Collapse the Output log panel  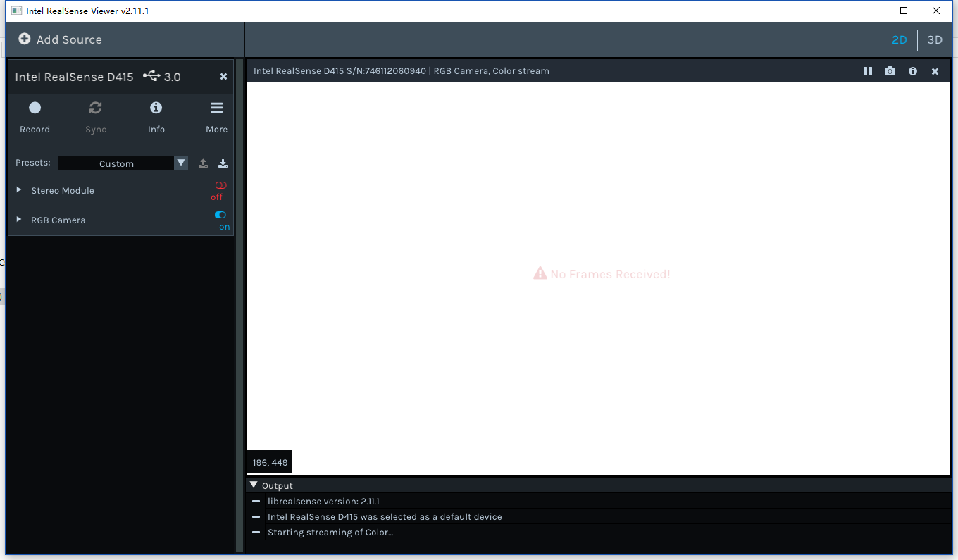pyautogui.click(x=254, y=485)
